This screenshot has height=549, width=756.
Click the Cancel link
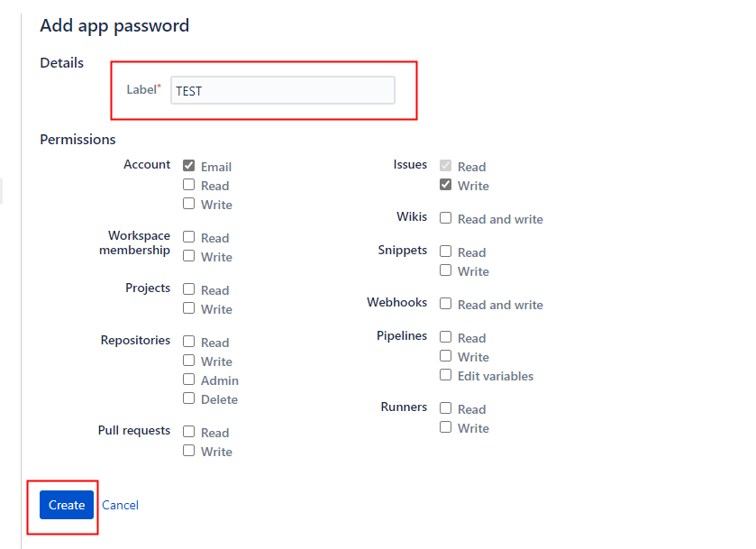coord(120,505)
